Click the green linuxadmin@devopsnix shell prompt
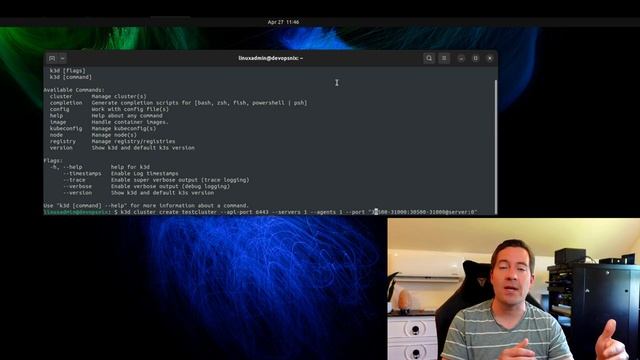 click(77, 212)
